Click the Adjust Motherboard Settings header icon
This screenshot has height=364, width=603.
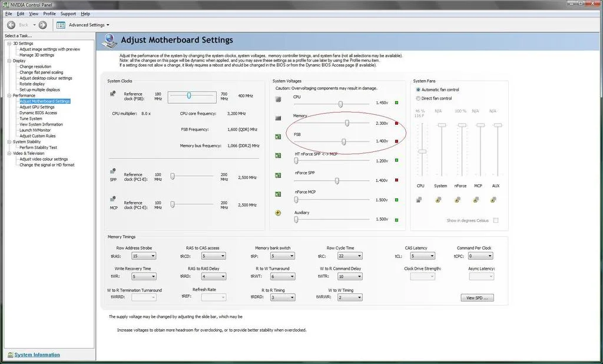[110, 41]
